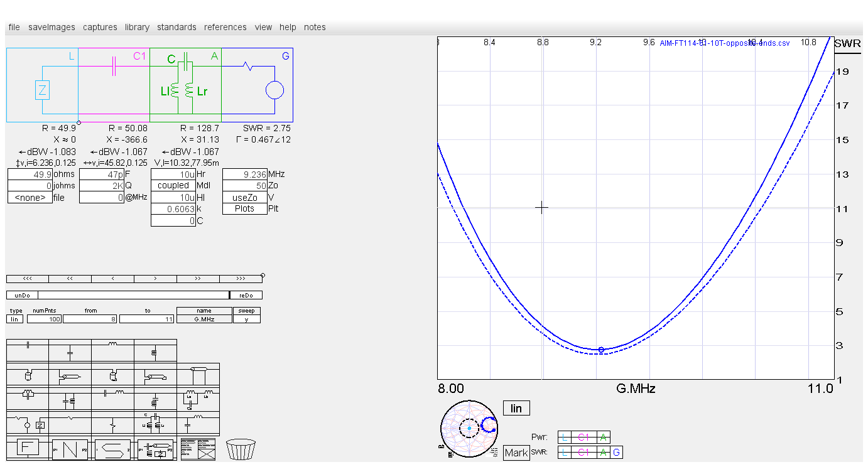Image resolution: width=868 pixels, height=467 pixels.
Task: Open the view menu
Action: point(263,27)
